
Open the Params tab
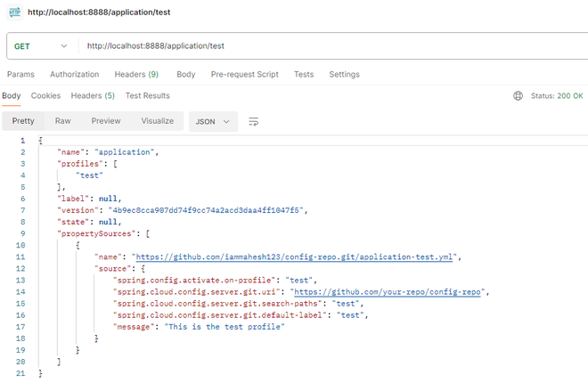pyautogui.click(x=21, y=74)
